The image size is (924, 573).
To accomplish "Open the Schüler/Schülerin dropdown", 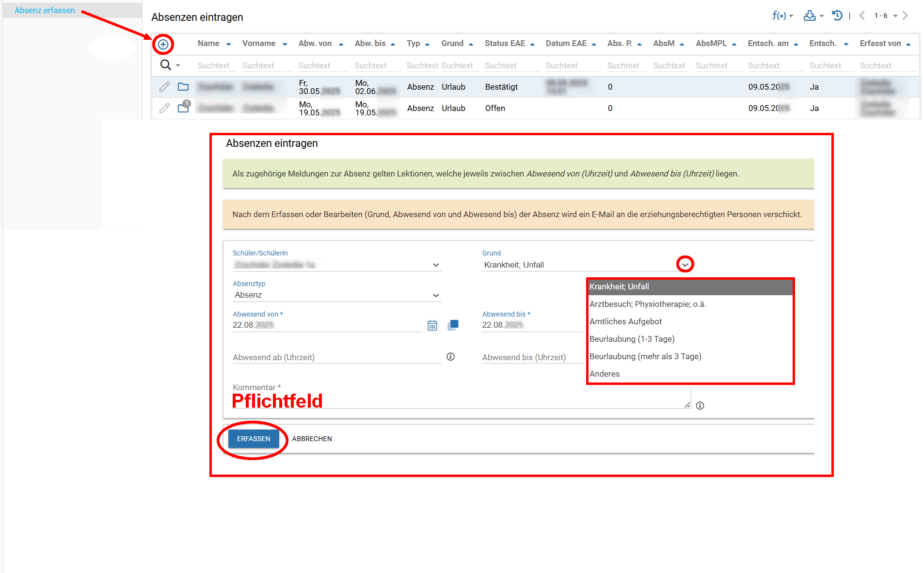I will pos(435,265).
